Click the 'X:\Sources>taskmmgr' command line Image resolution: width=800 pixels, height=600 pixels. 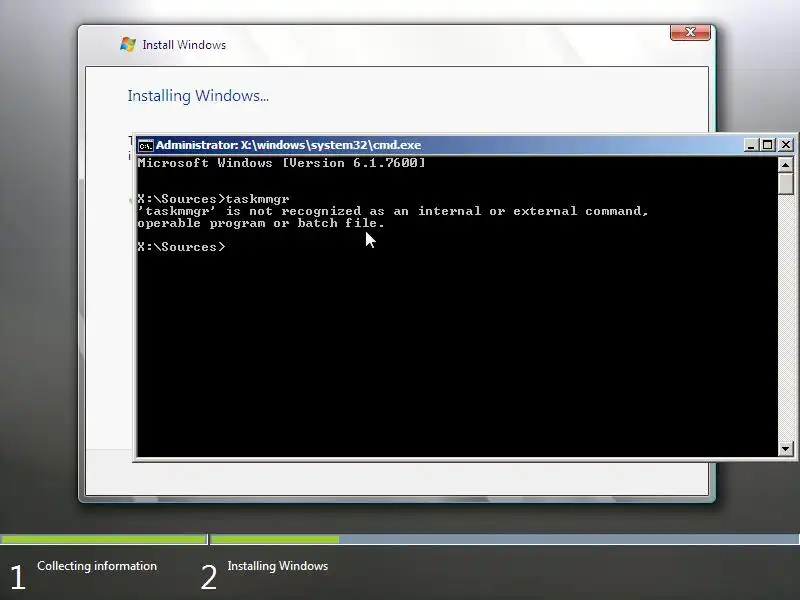pos(214,199)
